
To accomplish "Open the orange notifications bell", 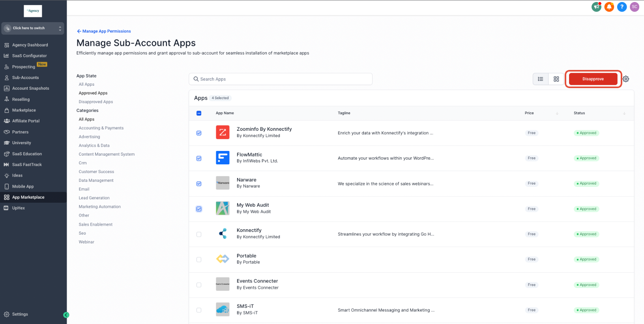I will click(609, 7).
